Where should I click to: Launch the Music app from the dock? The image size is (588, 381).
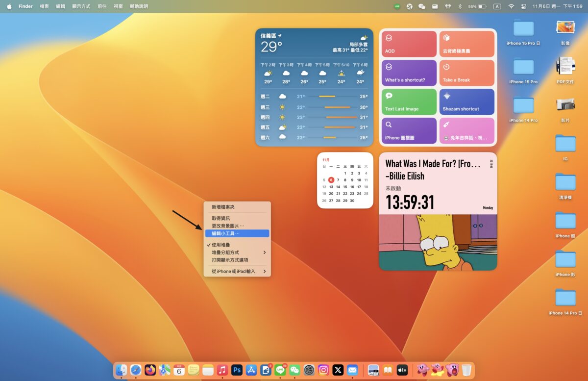click(222, 370)
